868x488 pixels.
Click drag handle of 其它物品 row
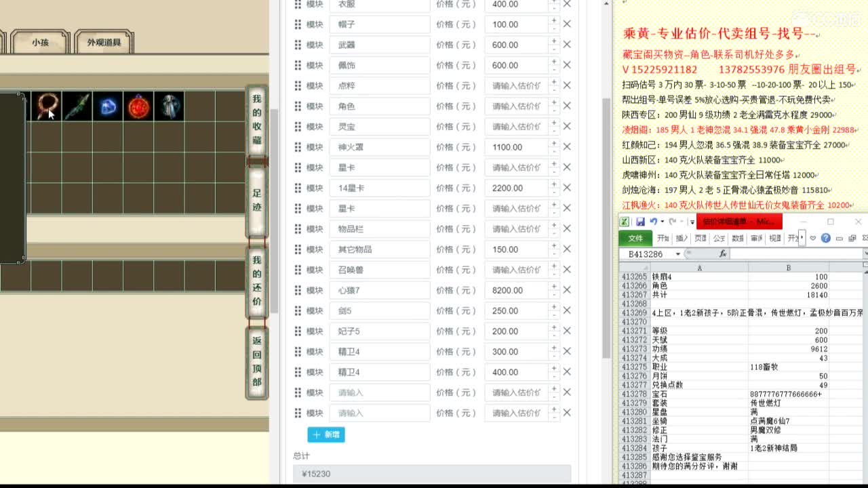point(298,249)
